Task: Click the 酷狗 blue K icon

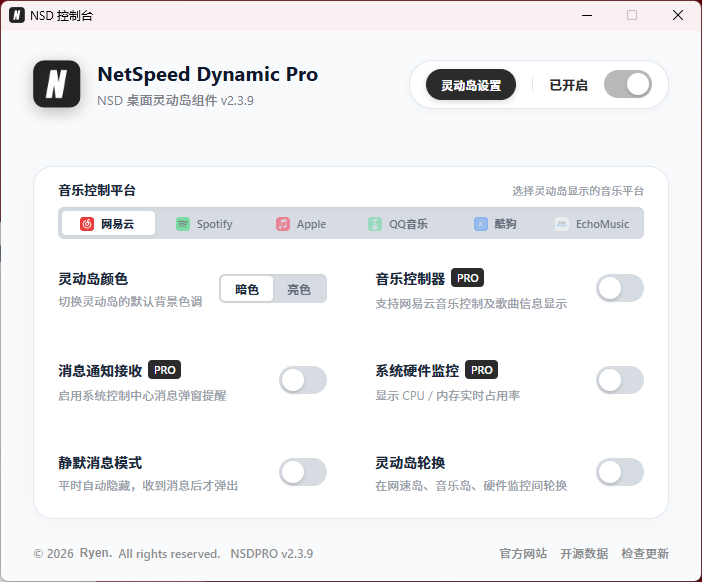Action: coord(480,224)
